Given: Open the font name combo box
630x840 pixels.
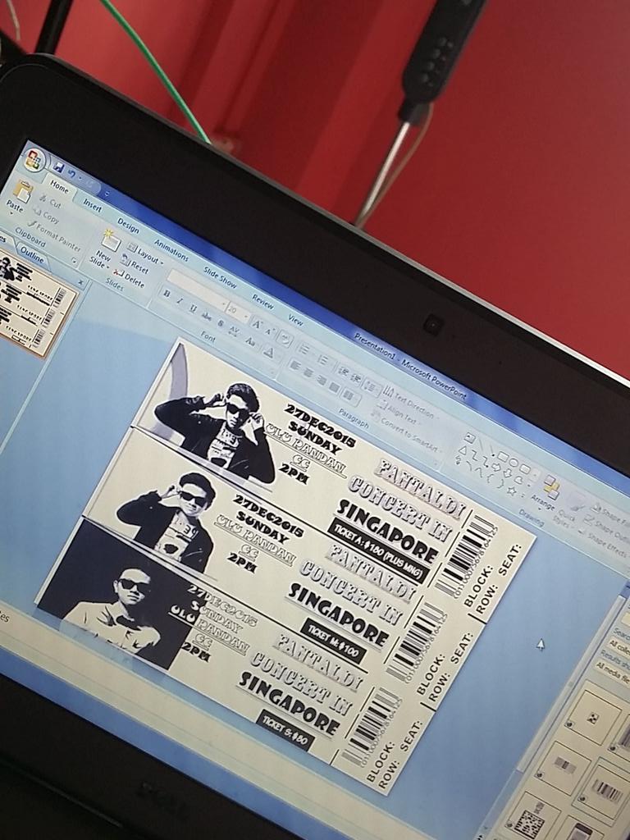Looking at the screenshot, I should coord(197,290).
